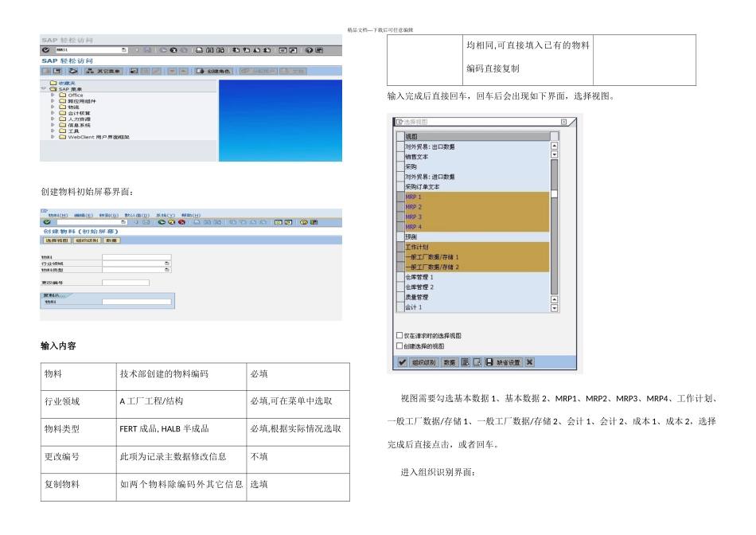Toggle the row selector for 会计 1
The height and width of the screenshot is (535, 756).
click(400, 307)
